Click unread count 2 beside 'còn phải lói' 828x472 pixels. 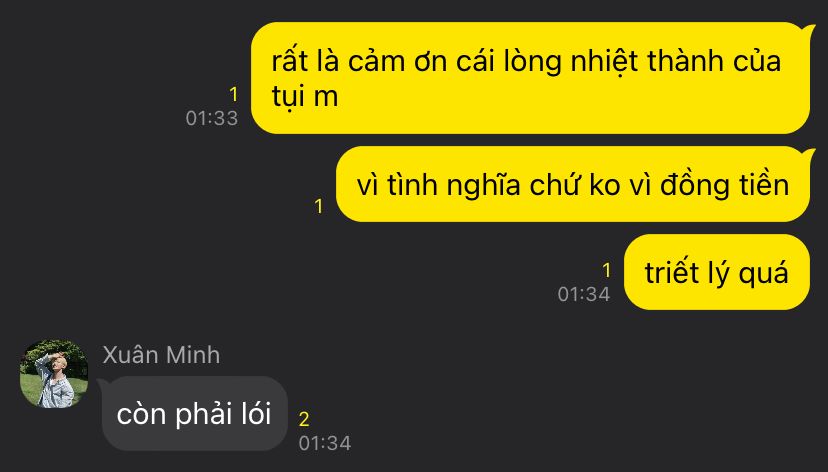[304, 419]
